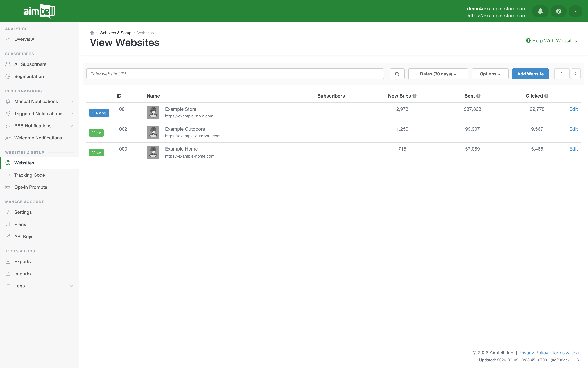Open the Options dropdown
The width and height of the screenshot is (588, 368).
pos(490,74)
